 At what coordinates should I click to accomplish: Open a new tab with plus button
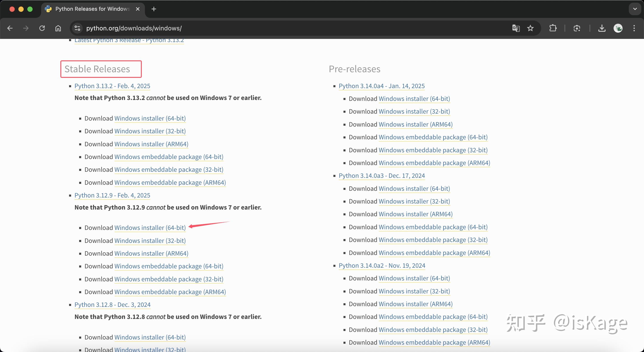(x=154, y=9)
